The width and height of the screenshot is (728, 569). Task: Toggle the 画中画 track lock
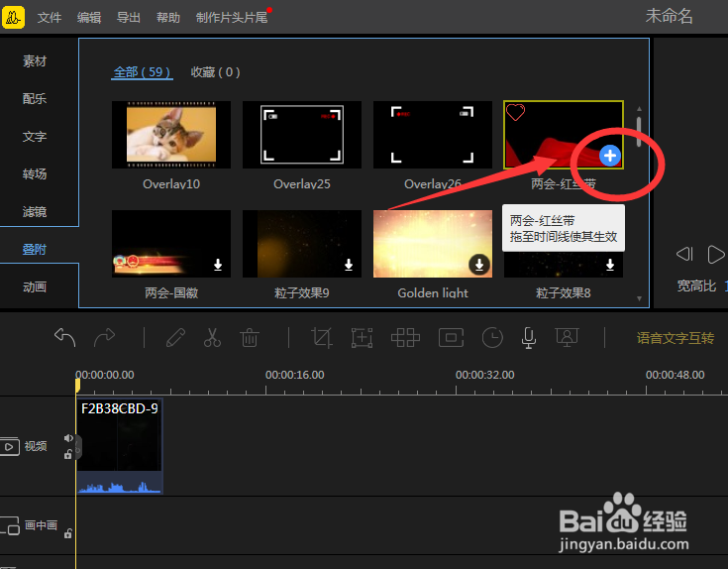tap(68, 533)
